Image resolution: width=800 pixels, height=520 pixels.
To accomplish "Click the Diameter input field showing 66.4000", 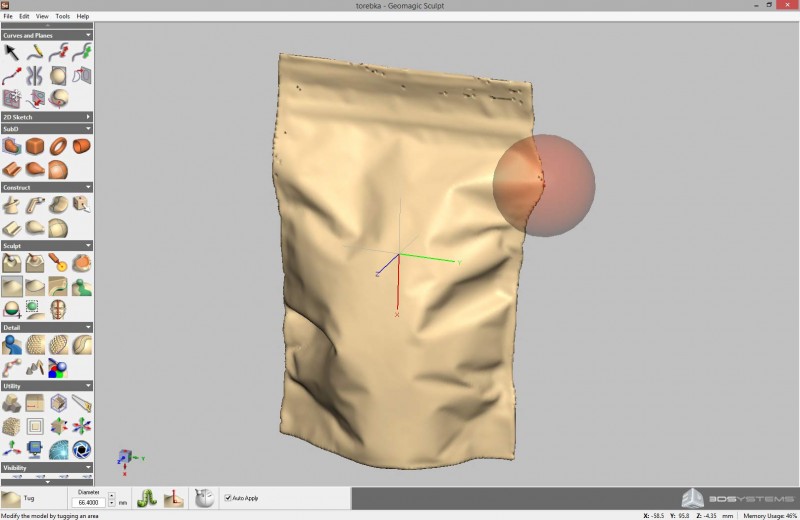I will coord(89,503).
